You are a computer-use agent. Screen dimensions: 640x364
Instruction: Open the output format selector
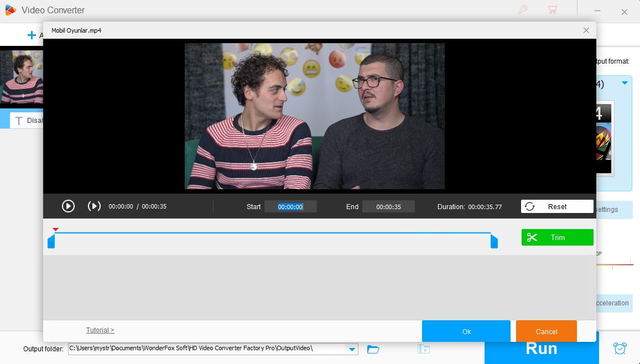(x=625, y=82)
